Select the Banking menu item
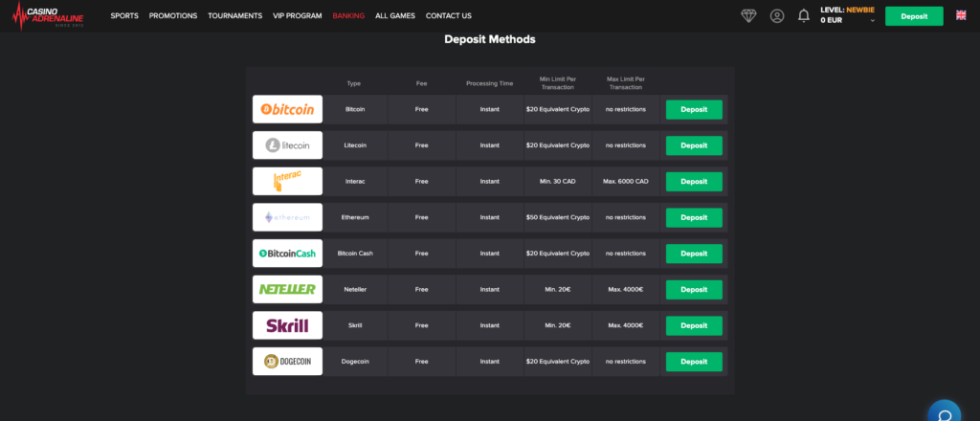 click(x=348, y=16)
